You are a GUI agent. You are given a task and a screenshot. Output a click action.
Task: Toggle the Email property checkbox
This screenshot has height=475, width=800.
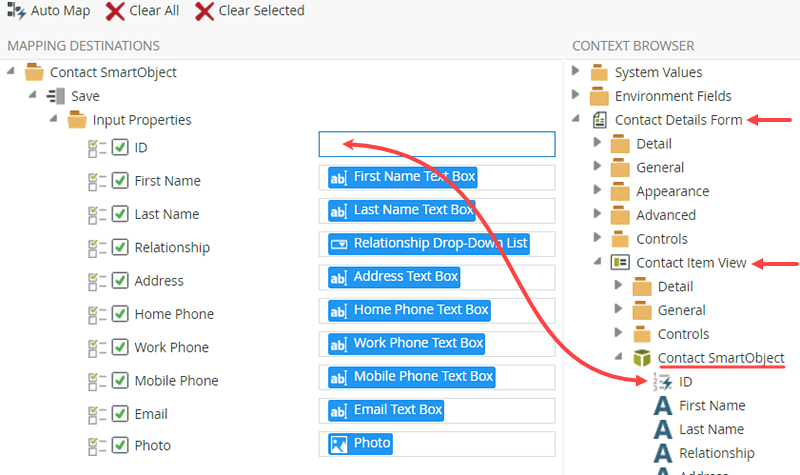[x=120, y=414]
